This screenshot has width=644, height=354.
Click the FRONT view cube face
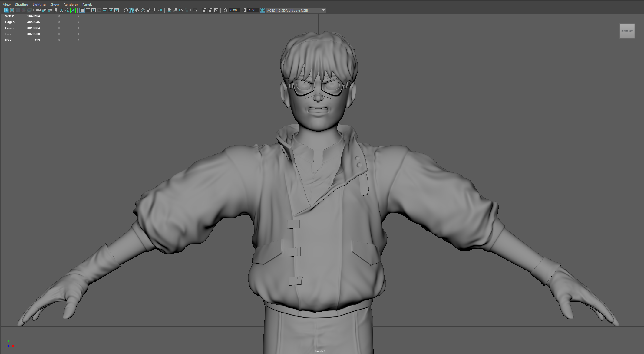tap(627, 31)
